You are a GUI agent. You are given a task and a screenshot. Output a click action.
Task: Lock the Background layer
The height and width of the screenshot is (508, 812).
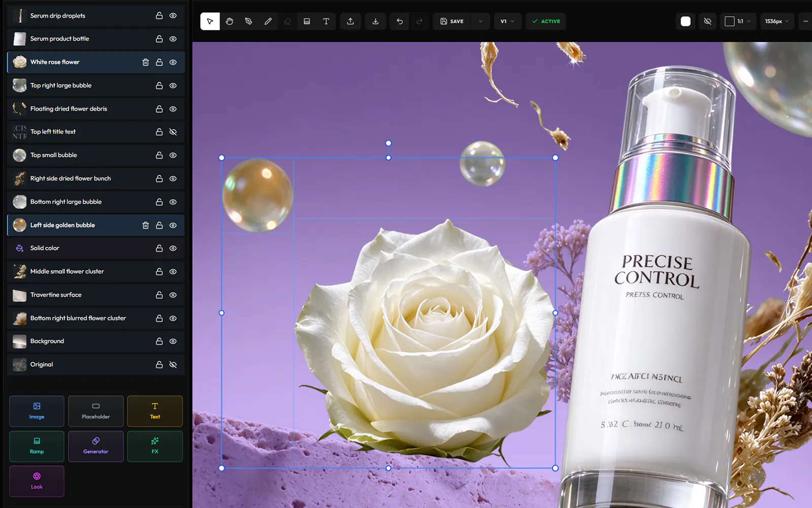pyautogui.click(x=159, y=341)
